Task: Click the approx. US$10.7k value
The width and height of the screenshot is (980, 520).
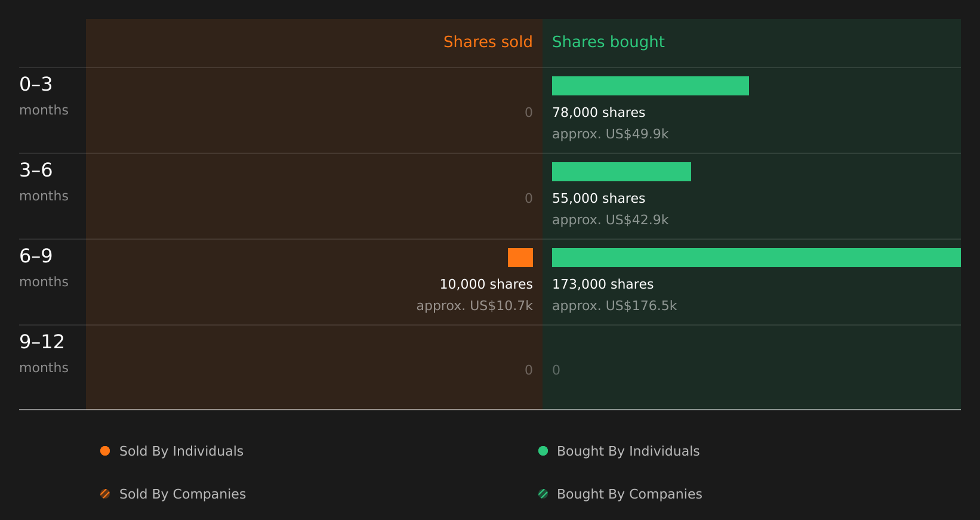Action: click(x=474, y=306)
